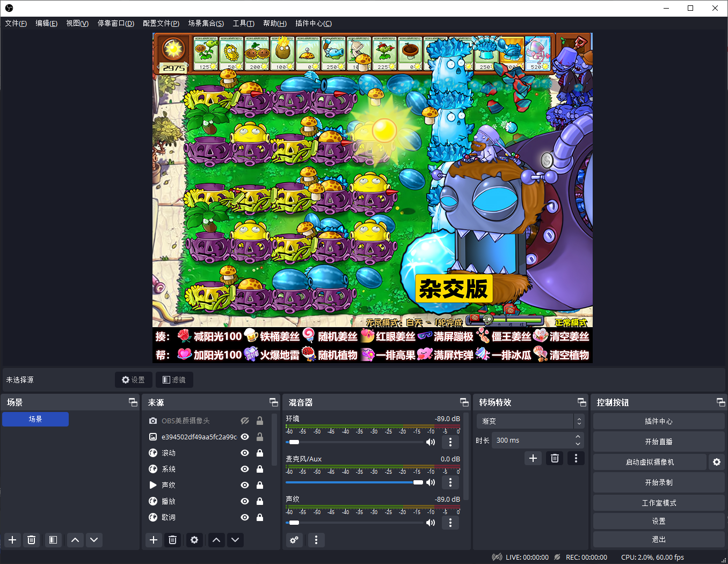Open advanced audio settings gear icon

[x=294, y=540]
